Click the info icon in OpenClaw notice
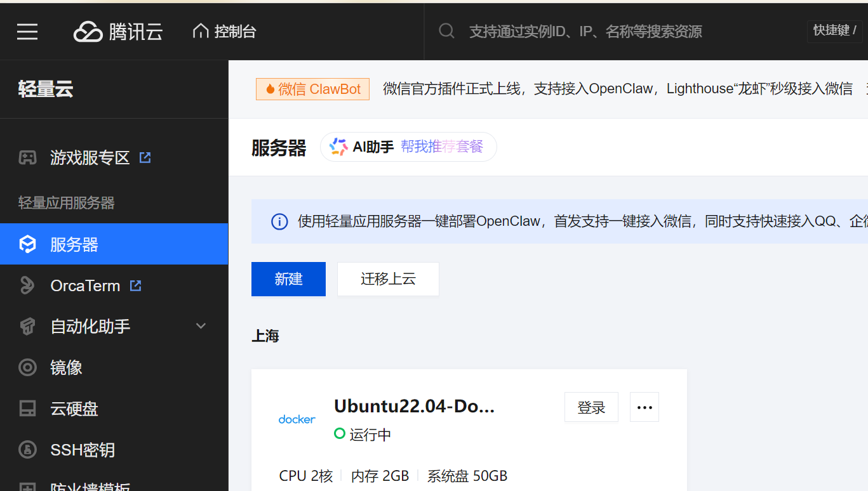868x491 pixels. [x=279, y=221]
